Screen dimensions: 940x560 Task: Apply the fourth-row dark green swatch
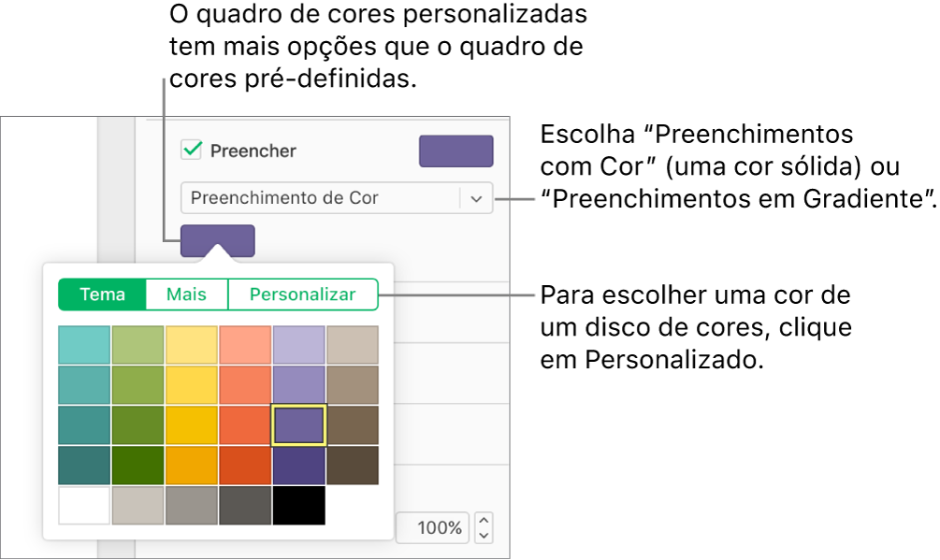[x=137, y=465]
